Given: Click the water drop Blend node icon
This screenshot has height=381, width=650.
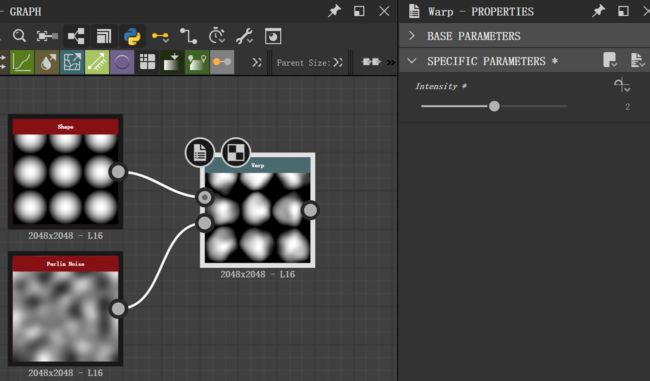Looking at the screenshot, I should pyautogui.click(x=47, y=62).
